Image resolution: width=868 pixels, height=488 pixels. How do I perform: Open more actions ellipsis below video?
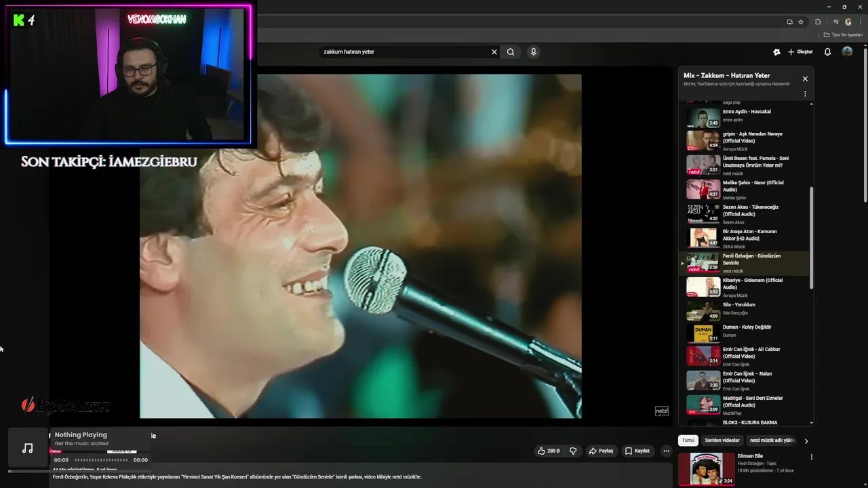pyautogui.click(x=666, y=451)
